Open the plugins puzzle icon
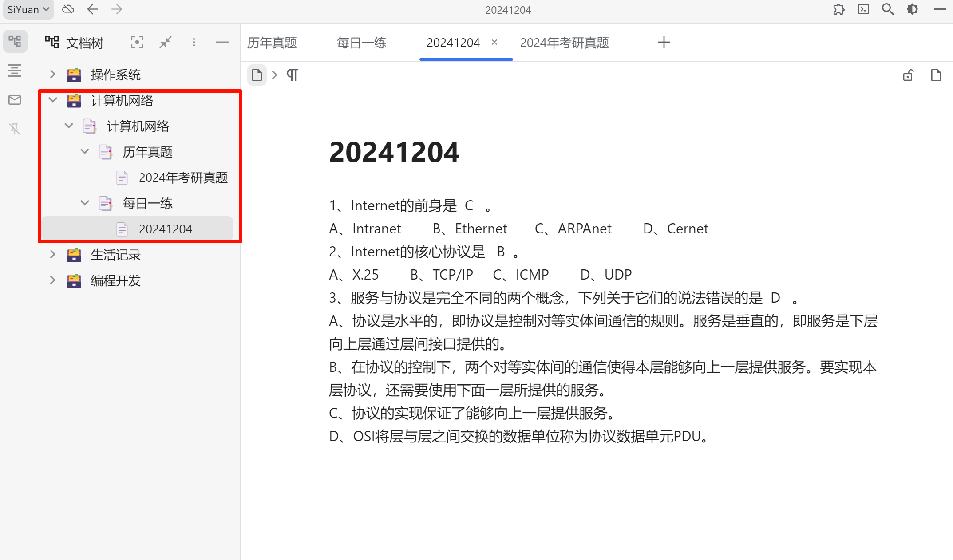 pos(838,9)
